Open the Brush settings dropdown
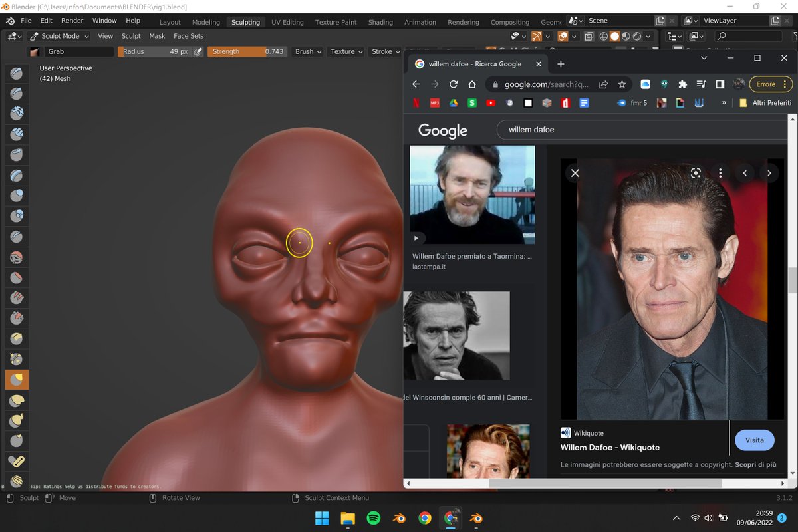The image size is (798, 532). tap(308, 51)
